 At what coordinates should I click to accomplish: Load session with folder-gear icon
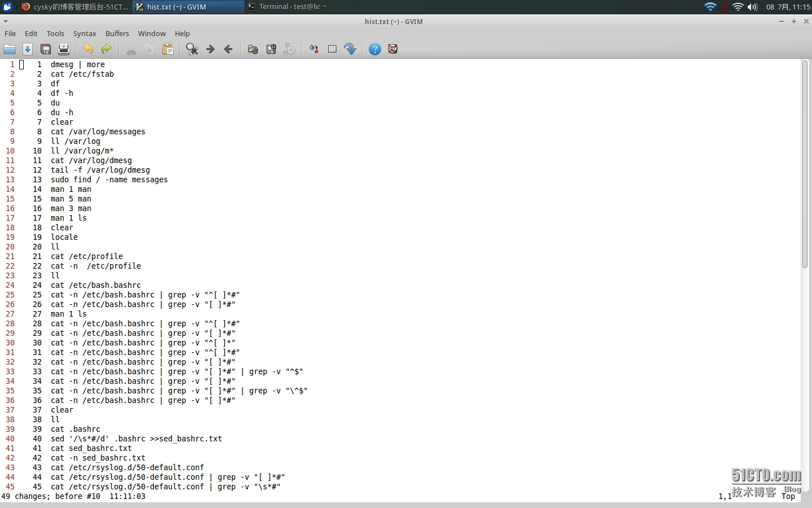click(x=253, y=49)
